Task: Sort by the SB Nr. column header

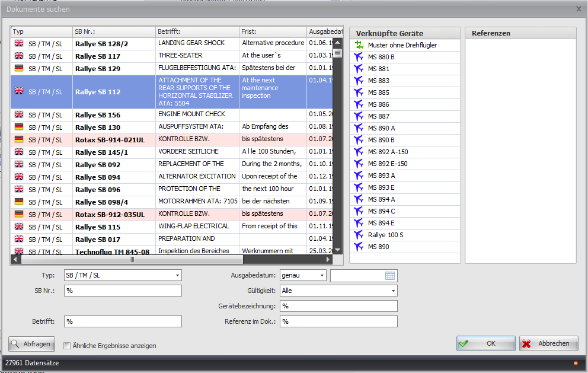Action: [x=113, y=31]
